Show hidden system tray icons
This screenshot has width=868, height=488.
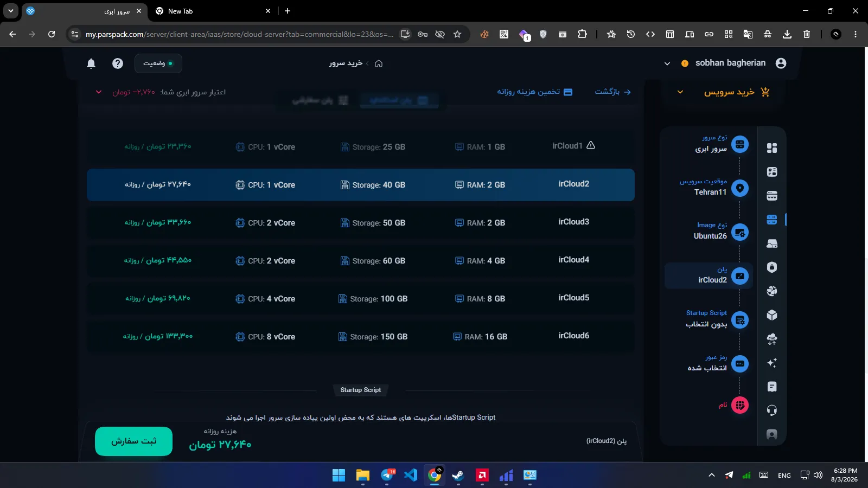tap(712, 476)
